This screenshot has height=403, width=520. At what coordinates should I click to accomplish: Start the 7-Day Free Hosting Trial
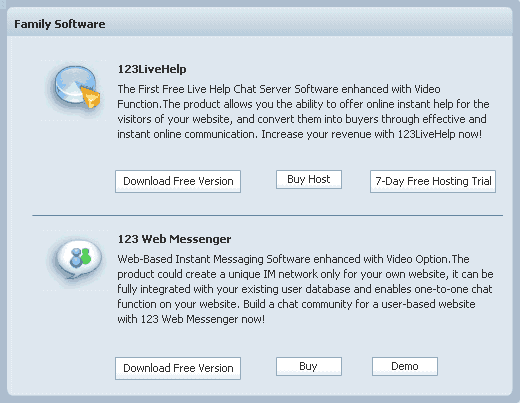click(433, 181)
